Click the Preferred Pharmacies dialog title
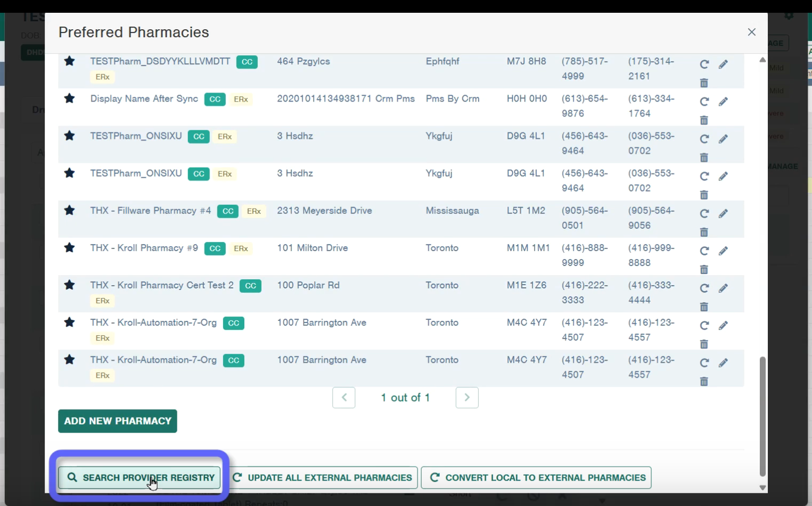812x506 pixels. [x=134, y=32]
